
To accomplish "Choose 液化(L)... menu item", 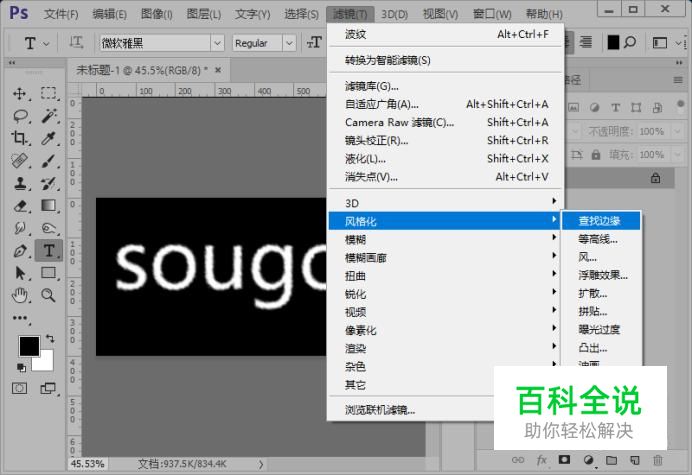I will [445, 158].
